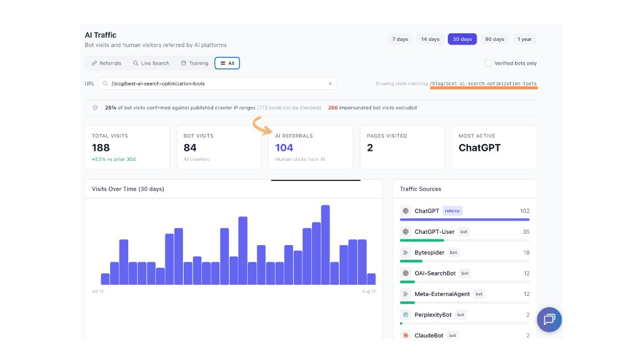Switch to the Training tab
The height and width of the screenshot is (362, 644).
[195, 63]
